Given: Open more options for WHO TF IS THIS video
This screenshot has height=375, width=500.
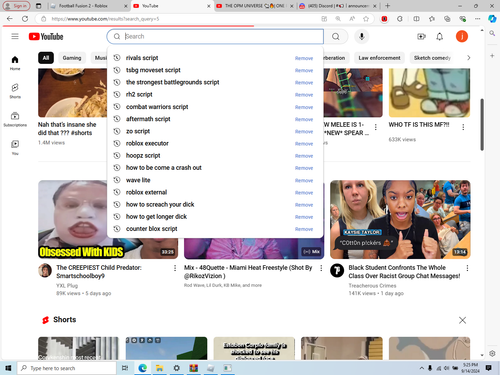Looking at the screenshot, I should [x=463, y=127].
